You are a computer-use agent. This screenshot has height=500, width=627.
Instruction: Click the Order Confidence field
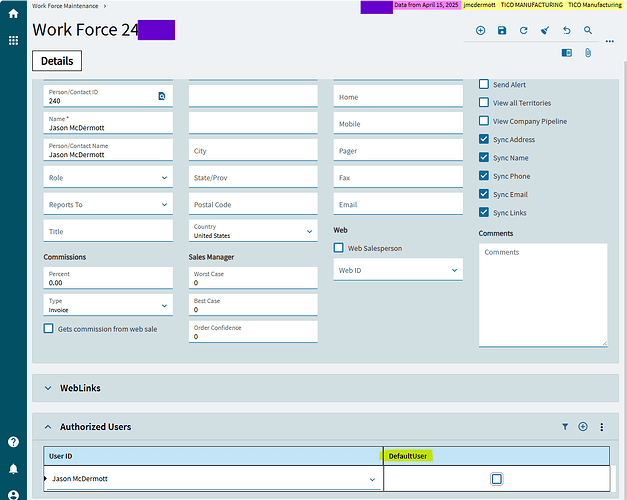[x=253, y=332]
